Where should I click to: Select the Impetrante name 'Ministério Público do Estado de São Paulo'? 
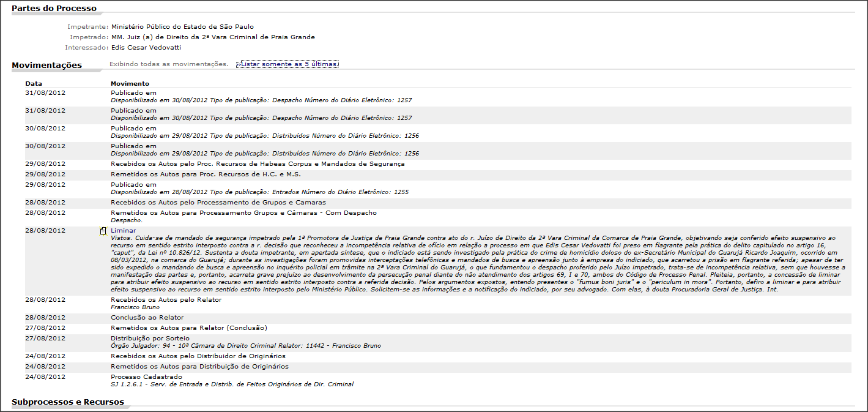point(182,27)
